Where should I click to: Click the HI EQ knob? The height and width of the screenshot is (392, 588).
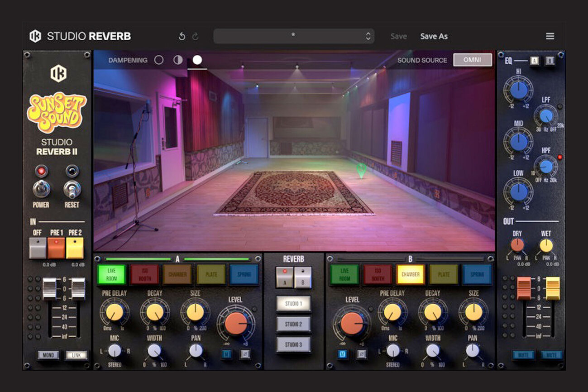[x=519, y=90]
